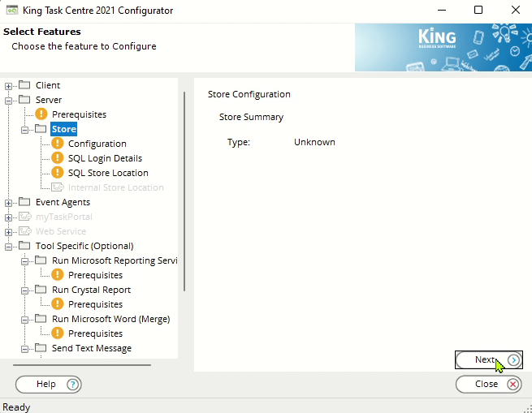The height and width of the screenshot is (413, 532).
Task: Click the Run Microsoft Reporting Services folder icon
Action: (x=41, y=260)
